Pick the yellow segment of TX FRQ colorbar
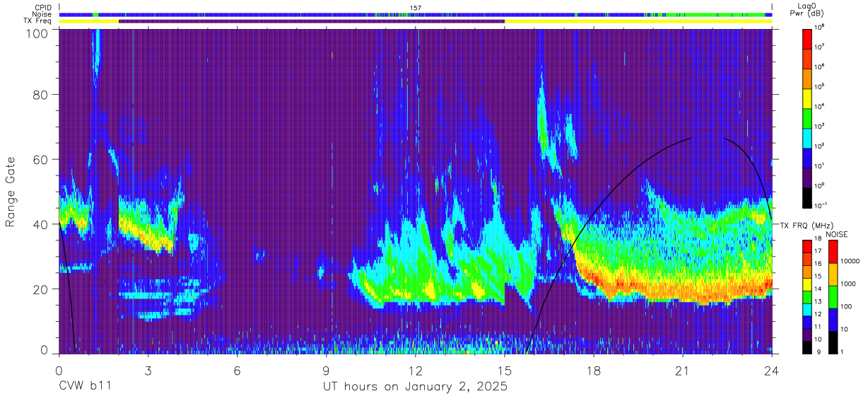 [807, 284]
